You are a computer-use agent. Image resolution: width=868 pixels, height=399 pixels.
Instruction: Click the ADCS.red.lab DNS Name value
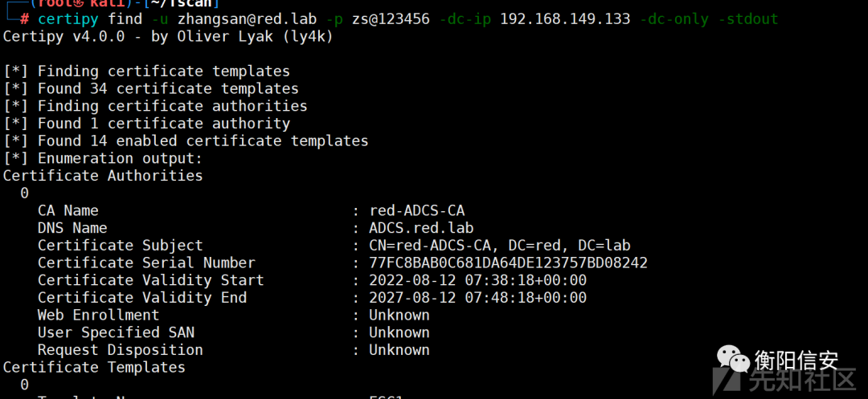(x=421, y=228)
